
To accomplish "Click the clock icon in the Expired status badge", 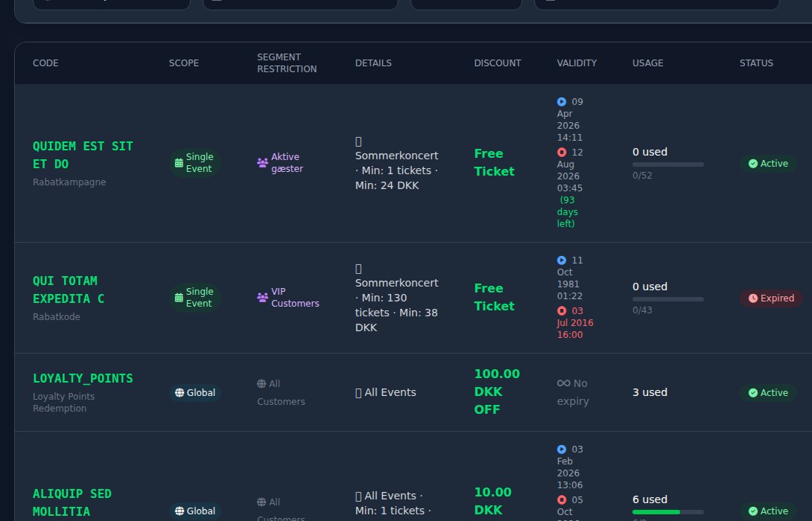I will click(753, 298).
